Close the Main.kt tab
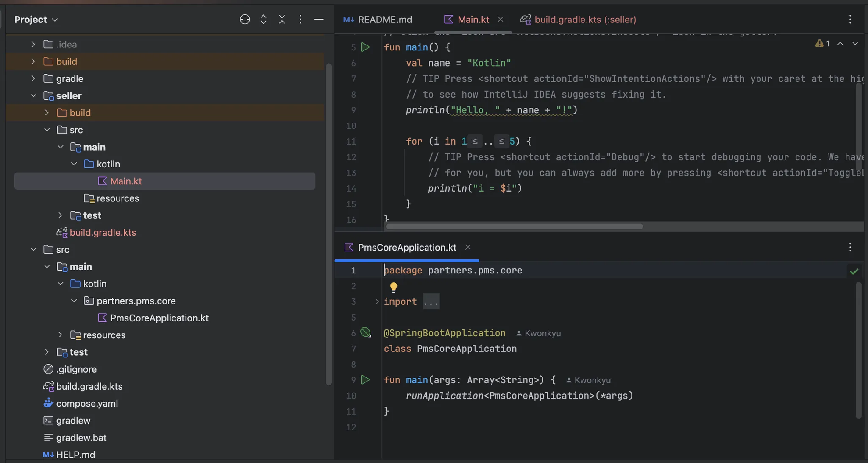868x463 pixels. pyautogui.click(x=501, y=20)
